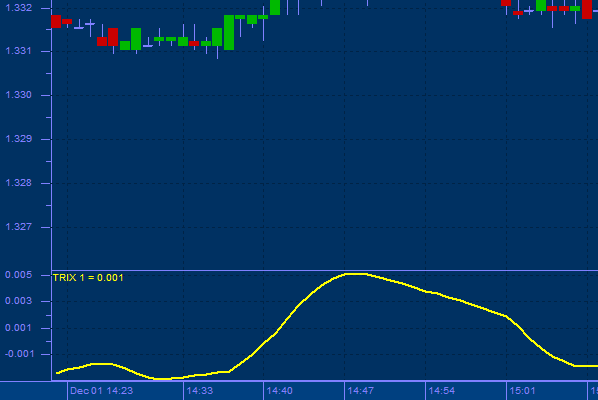Click the TRIX 1 = 0.001 indicator label
Viewport: 598px width, 400px height.
coord(88,278)
